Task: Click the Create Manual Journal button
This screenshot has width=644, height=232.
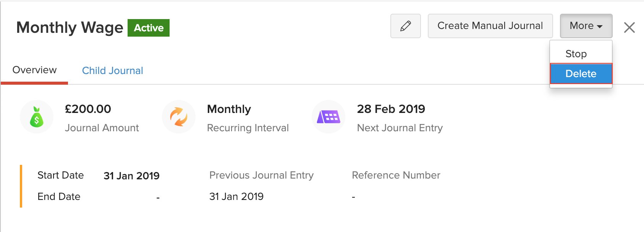Action: pos(490,26)
